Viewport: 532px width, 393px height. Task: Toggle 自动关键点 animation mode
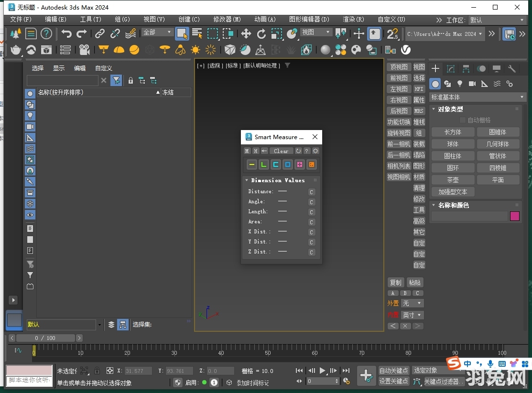coord(393,370)
